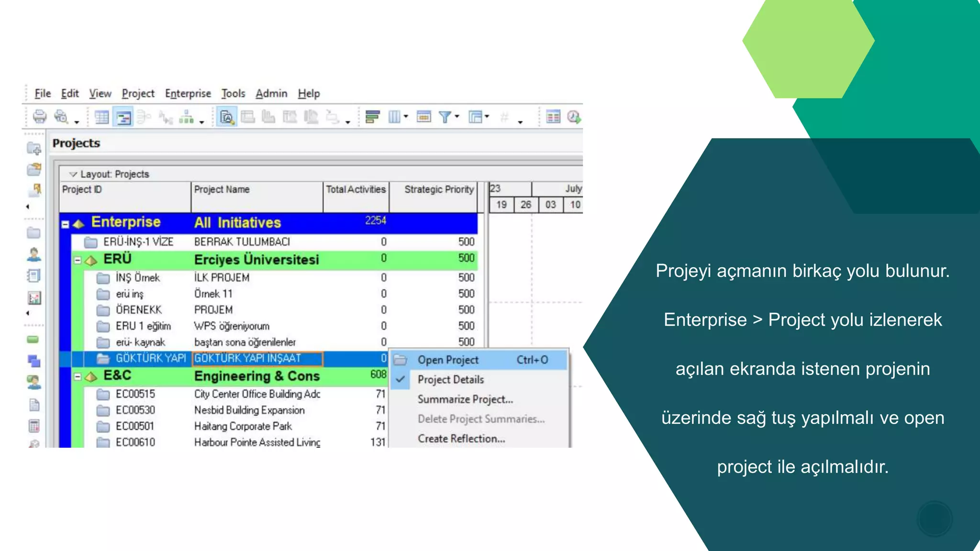Screen dimensions: 980x551
Task: Sort by Total Activities column header
Action: tap(356, 190)
